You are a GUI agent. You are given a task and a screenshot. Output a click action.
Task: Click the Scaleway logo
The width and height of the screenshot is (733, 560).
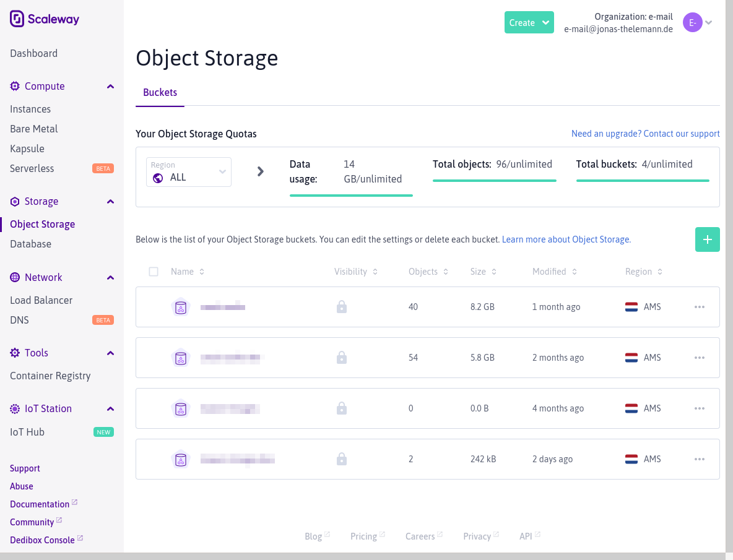click(45, 19)
